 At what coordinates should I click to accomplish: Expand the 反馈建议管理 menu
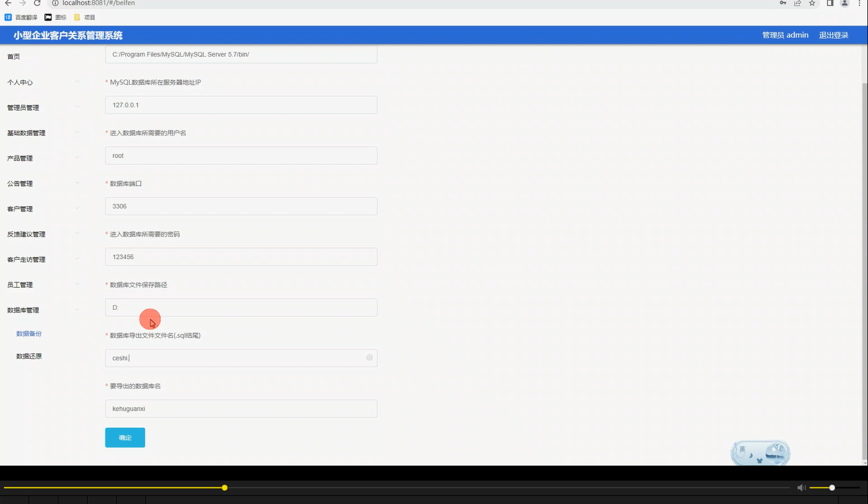click(x=44, y=234)
